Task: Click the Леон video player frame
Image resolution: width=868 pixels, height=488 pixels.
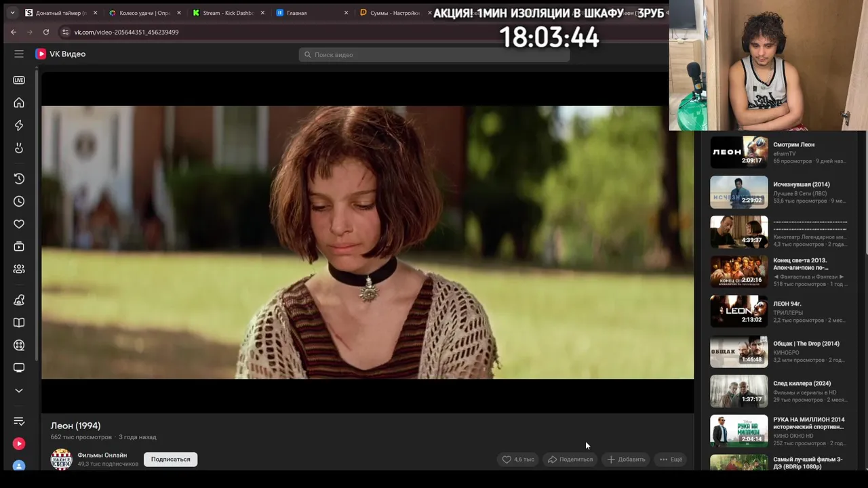Action: coord(368,242)
